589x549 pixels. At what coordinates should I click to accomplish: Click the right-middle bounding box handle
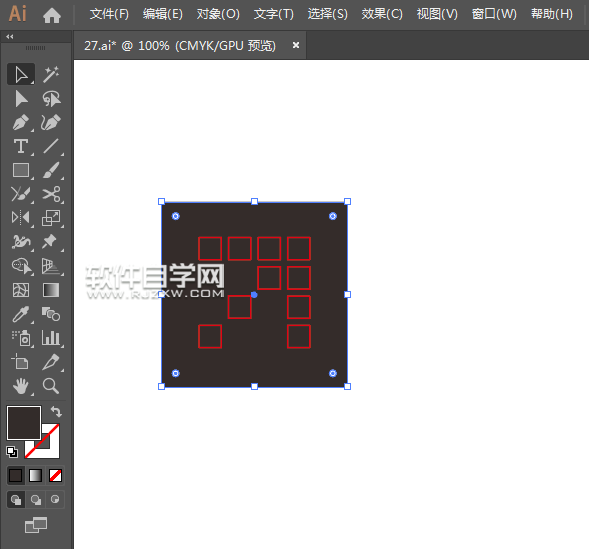(347, 294)
